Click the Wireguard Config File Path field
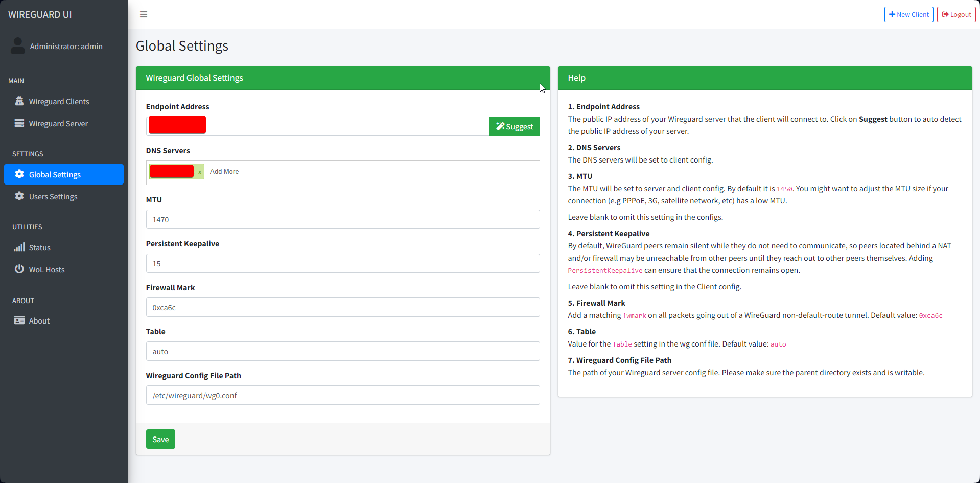Screen dimensions: 980x483 (342, 395)
